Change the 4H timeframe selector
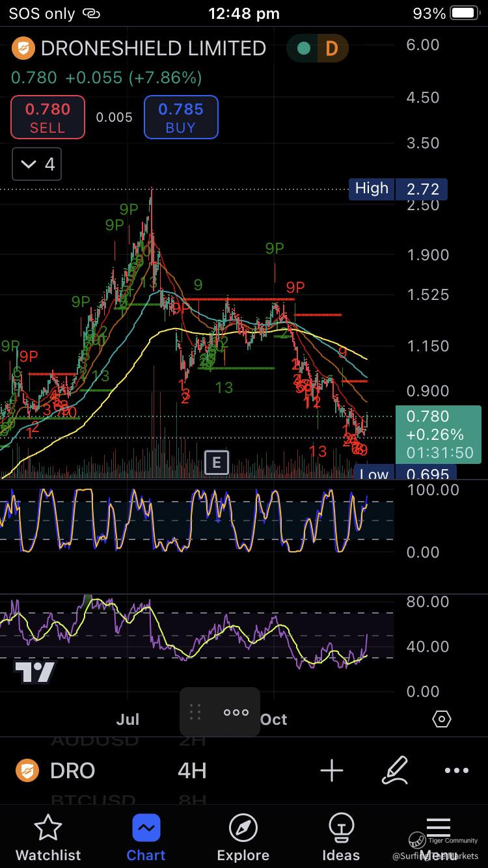488x868 pixels. (192, 770)
